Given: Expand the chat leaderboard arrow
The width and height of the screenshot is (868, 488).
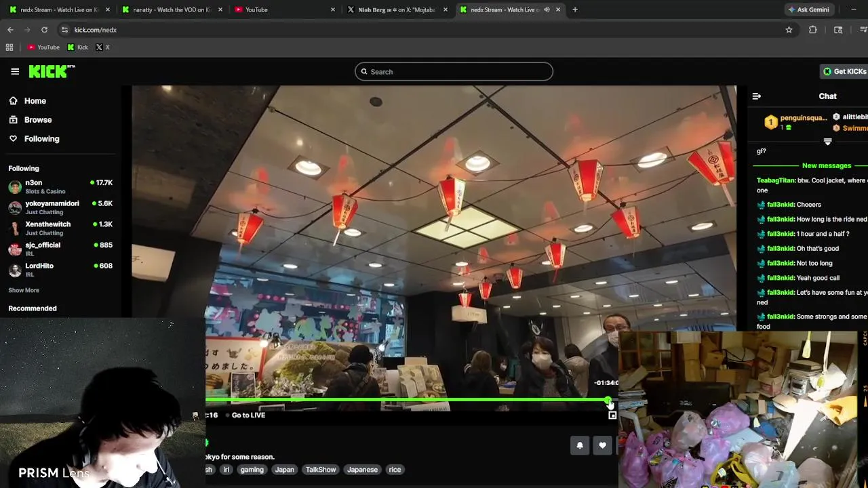Looking at the screenshot, I should [827, 142].
